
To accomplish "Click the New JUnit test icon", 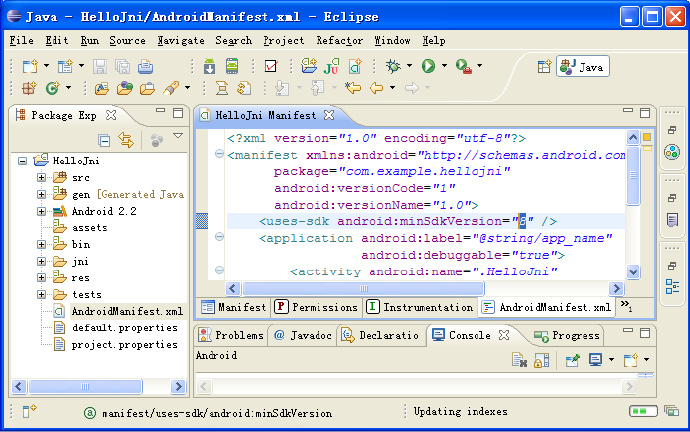I will (331, 66).
